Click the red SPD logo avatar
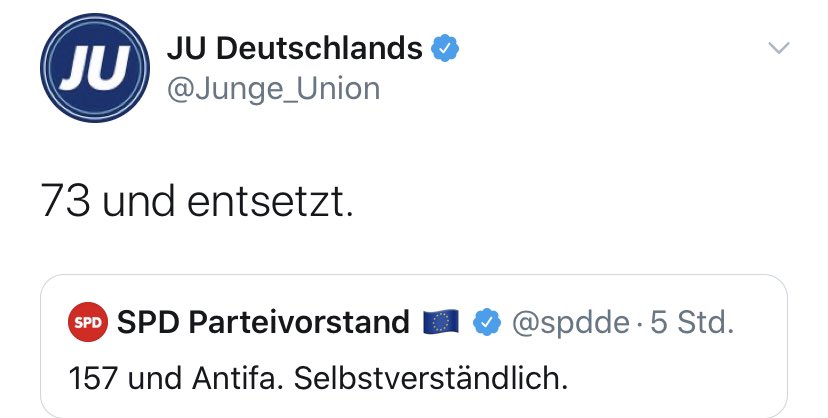Viewport: 828px width, 418px height. [x=88, y=322]
